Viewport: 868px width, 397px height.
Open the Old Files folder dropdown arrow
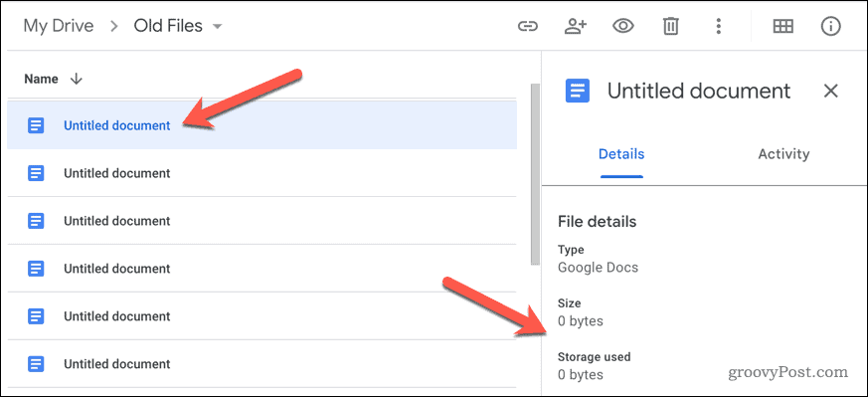pos(217,27)
